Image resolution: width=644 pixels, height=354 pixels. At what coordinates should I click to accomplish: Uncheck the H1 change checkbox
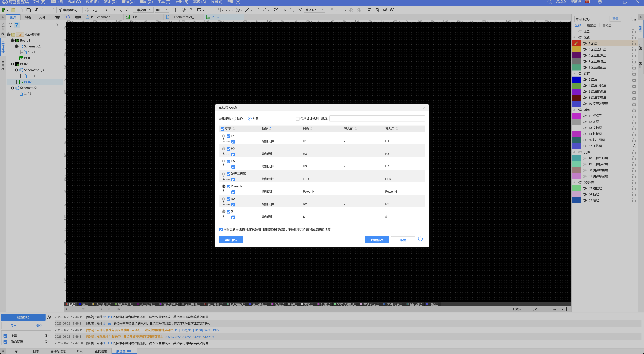point(229,136)
